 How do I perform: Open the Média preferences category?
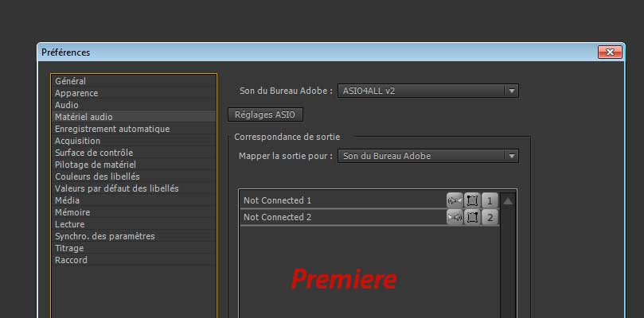point(133,200)
